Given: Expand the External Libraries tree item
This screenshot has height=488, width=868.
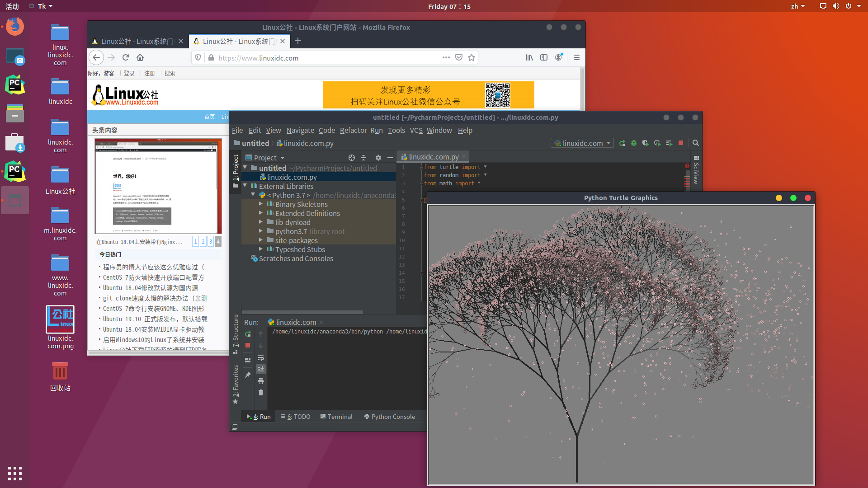Looking at the screenshot, I should click(246, 186).
